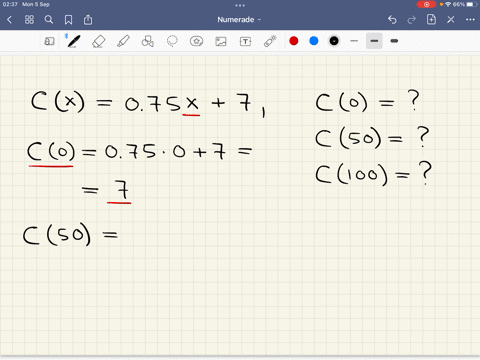The image size is (480, 360).
Task: Select the Eraser tool
Action: point(99,42)
